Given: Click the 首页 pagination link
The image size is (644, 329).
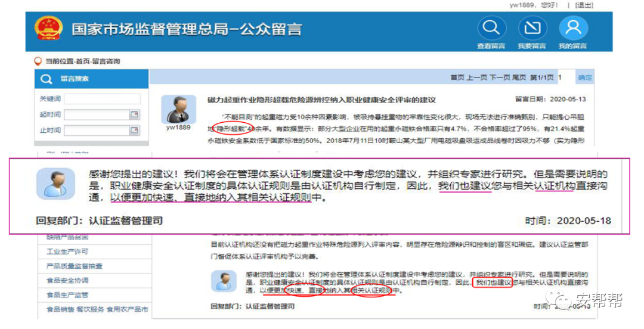Looking at the screenshot, I should tap(457, 77).
